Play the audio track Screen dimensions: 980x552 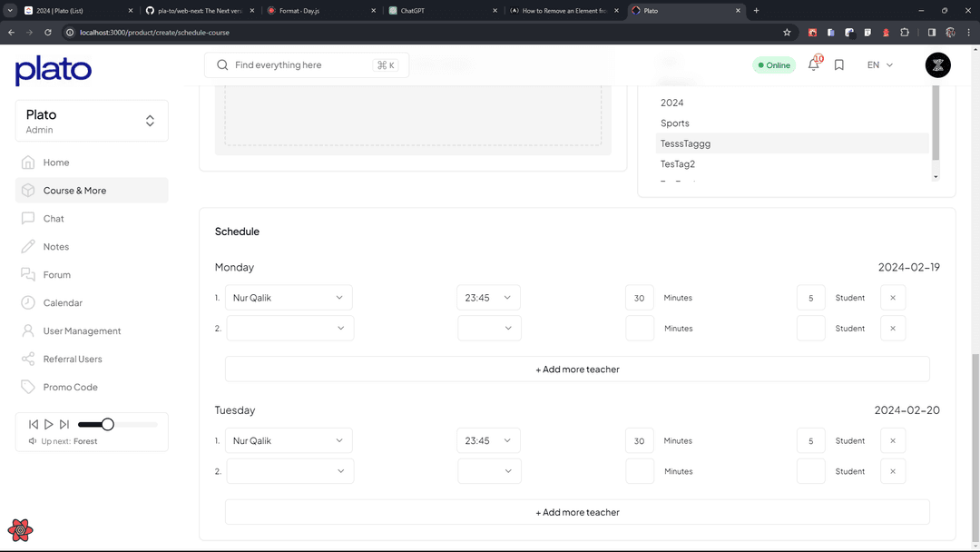pyautogui.click(x=49, y=424)
